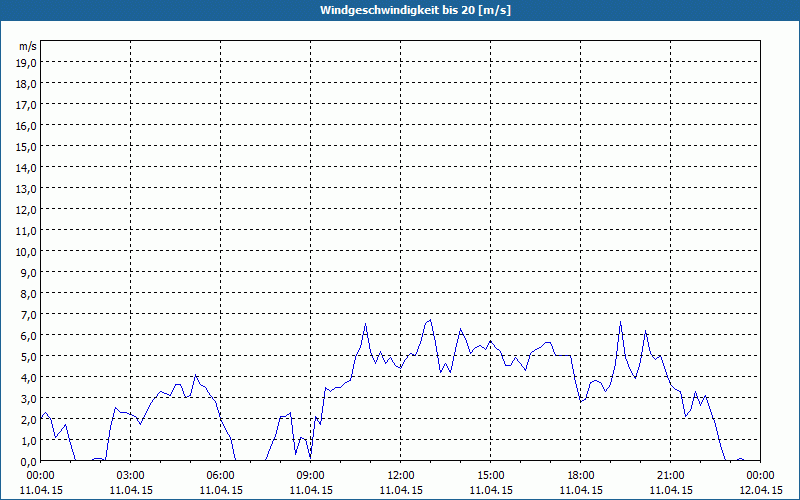Click the 'm/s' unit label
Image resolution: width=800 pixels, height=500 pixels.
tap(28, 46)
